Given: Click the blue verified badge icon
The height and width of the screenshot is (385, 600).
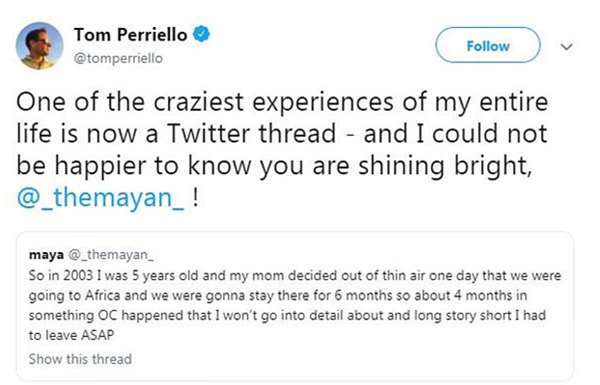Looking at the screenshot, I should pos(201,34).
